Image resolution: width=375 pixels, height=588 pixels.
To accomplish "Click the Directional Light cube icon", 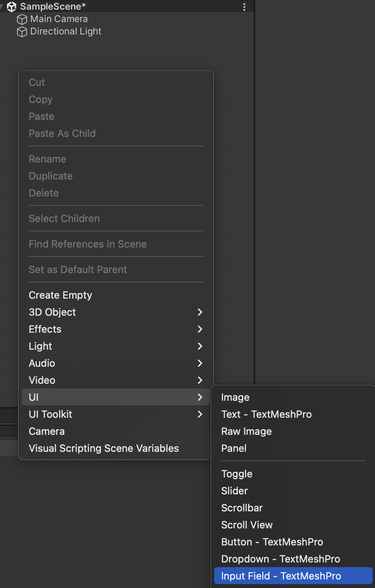I will click(22, 32).
